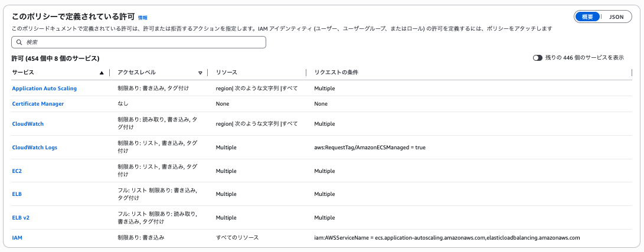Open Certificate Manager service link

coord(38,104)
